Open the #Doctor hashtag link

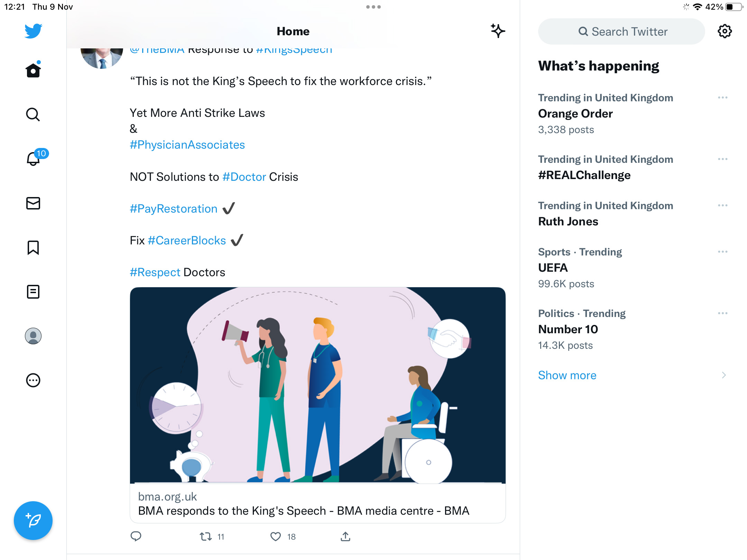244,177
